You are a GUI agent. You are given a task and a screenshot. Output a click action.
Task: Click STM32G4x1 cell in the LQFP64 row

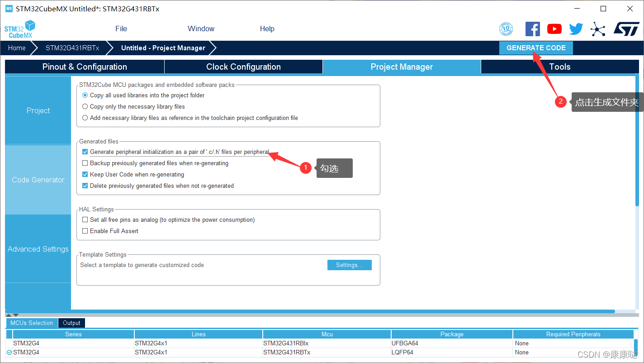coord(199,352)
